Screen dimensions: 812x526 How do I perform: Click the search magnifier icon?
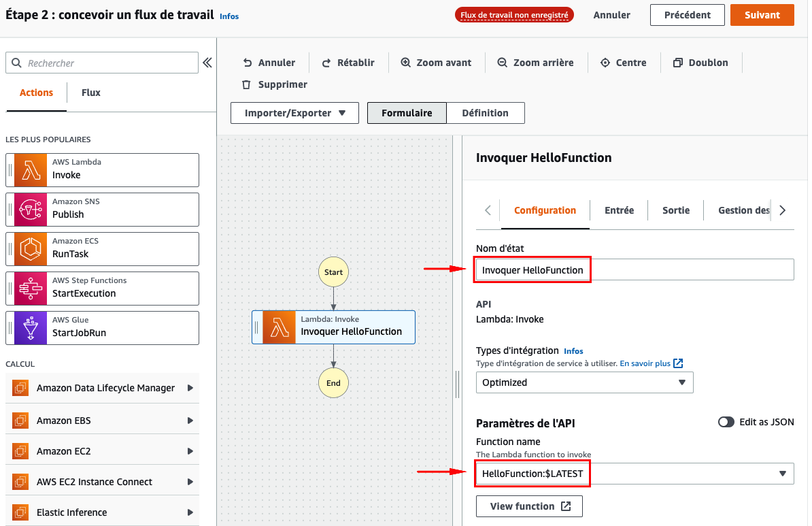pos(16,63)
